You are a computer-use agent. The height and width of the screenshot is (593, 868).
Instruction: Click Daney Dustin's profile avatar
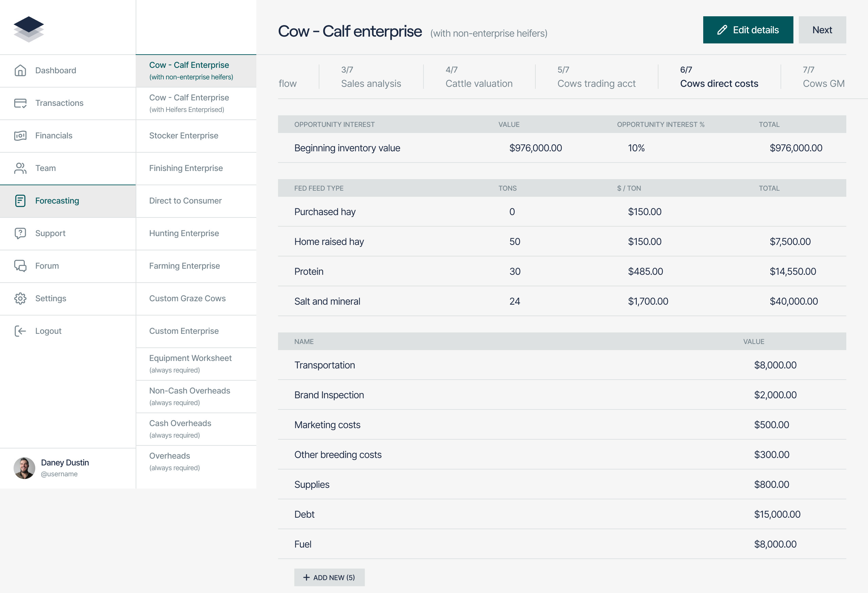pos(24,468)
